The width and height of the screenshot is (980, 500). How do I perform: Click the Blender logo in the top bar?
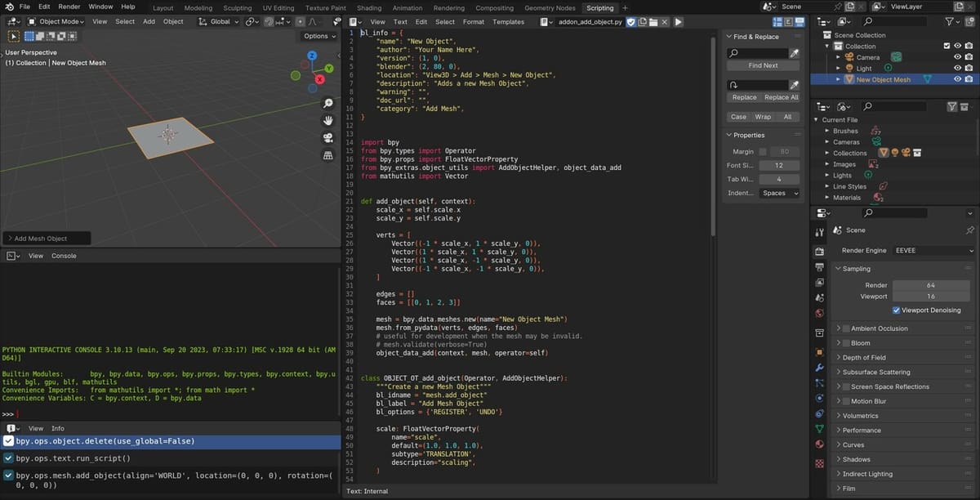8,7
